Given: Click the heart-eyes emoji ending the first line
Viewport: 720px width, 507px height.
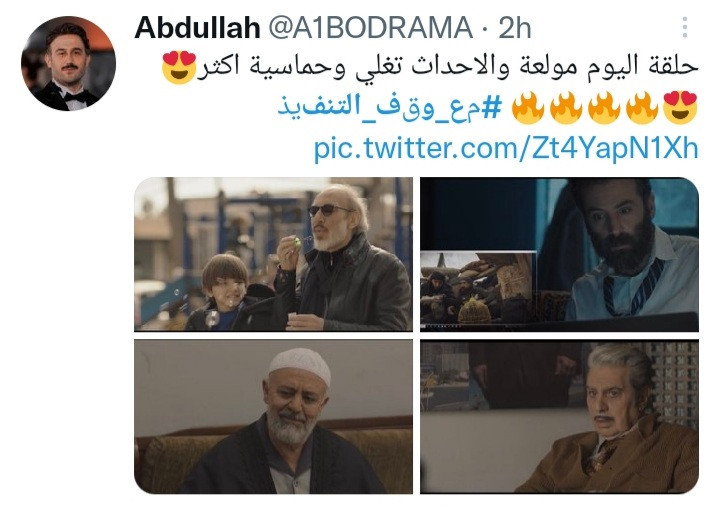Looking at the screenshot, I should pos(179,68).
